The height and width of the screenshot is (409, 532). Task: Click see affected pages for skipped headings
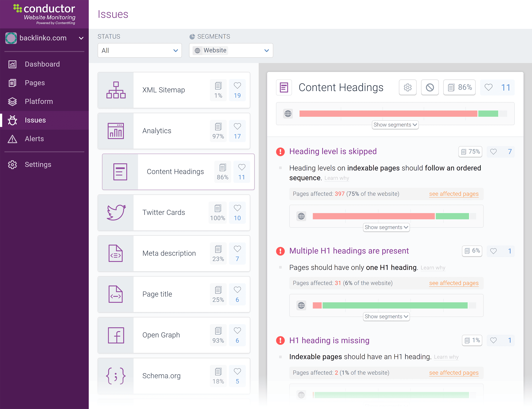pyautogui.click(x=453, y=193)
